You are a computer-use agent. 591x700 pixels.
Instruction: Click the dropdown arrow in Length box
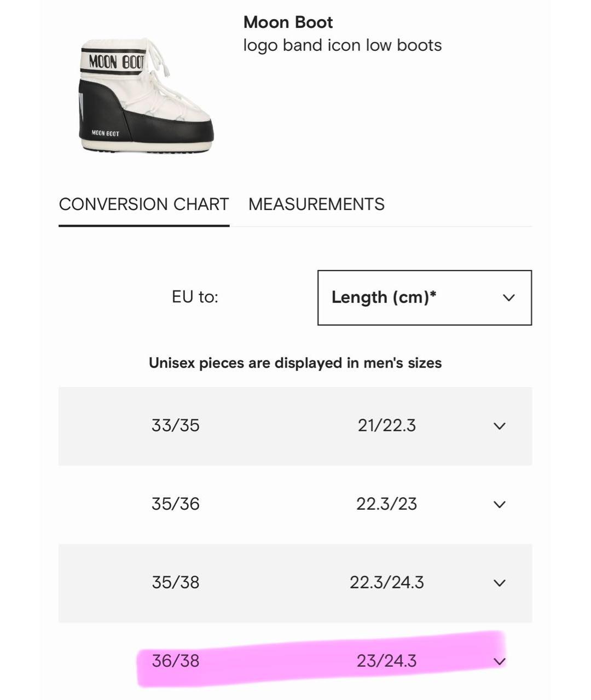click(509, 297)
